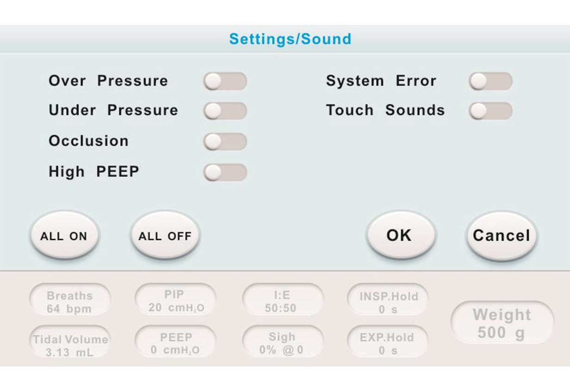Select the PEEP 0 cmH2O setting
The width and height of the screenshot is (570, 392).
tap(175, 343)
